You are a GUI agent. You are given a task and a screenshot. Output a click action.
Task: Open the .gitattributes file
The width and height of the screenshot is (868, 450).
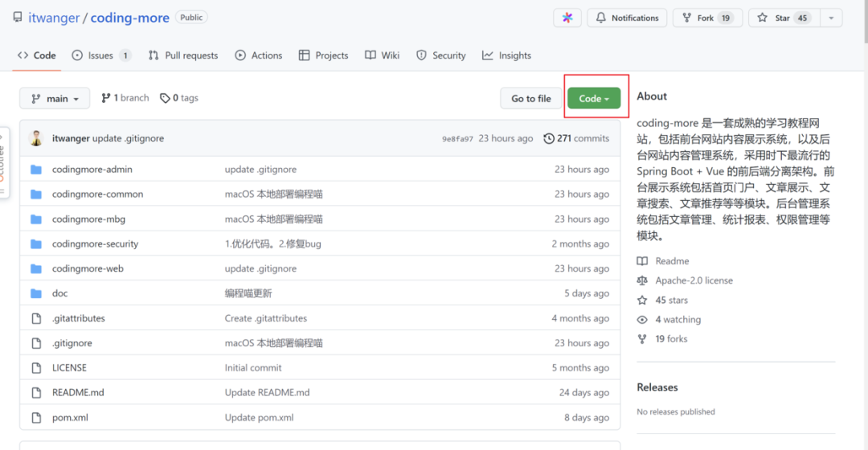78,318
